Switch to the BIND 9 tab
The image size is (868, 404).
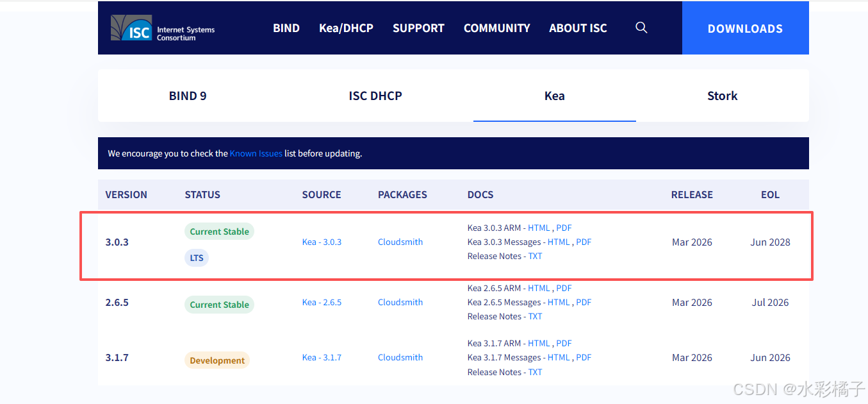tap(188, 96)
